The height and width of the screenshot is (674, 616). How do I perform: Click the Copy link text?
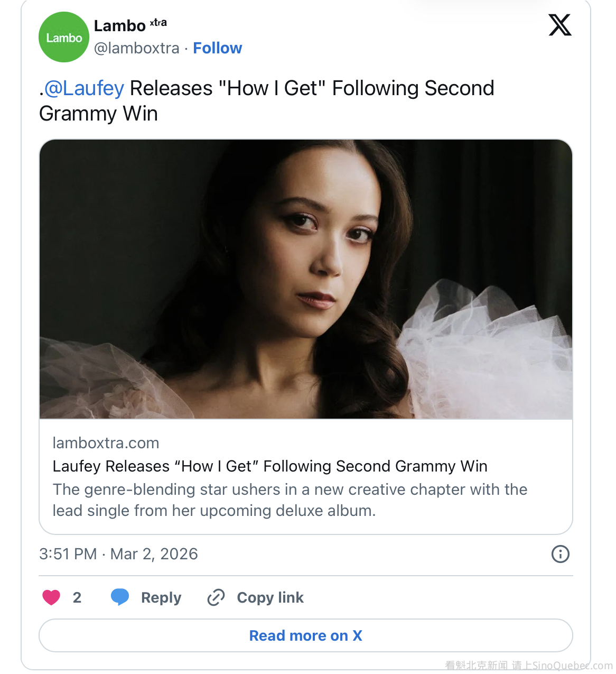(270, 597)
